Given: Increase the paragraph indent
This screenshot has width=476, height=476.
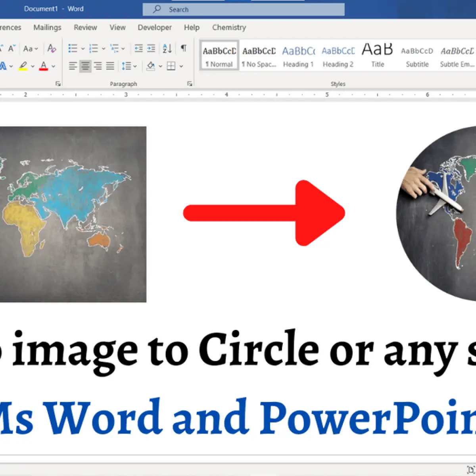Looking at the screenshot, I should 151,48.
